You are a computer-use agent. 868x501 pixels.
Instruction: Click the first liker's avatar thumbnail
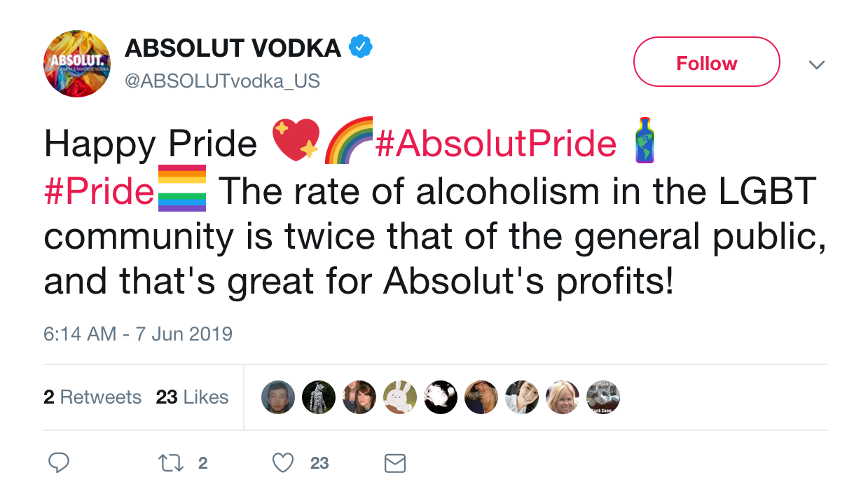tap(278, 397)
